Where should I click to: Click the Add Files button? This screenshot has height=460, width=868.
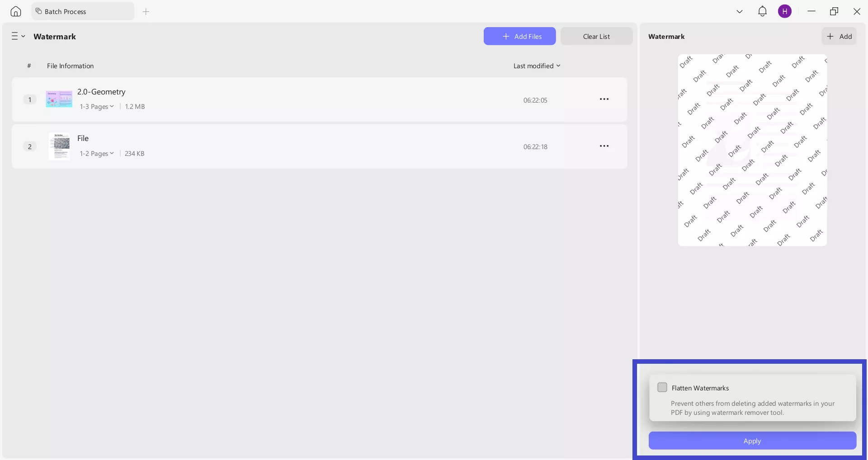[519, 36]
